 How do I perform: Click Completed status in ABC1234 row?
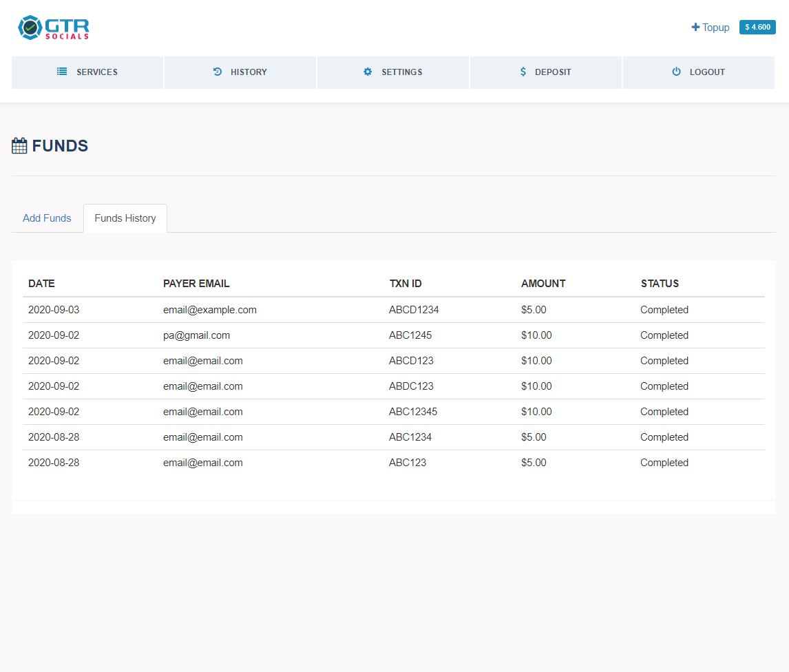[664, 437]
